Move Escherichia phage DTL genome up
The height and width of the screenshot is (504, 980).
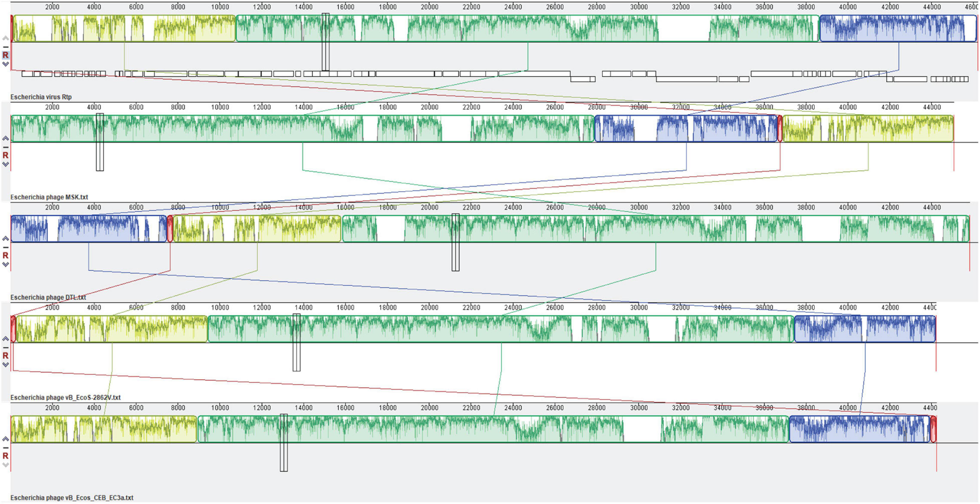5,239
